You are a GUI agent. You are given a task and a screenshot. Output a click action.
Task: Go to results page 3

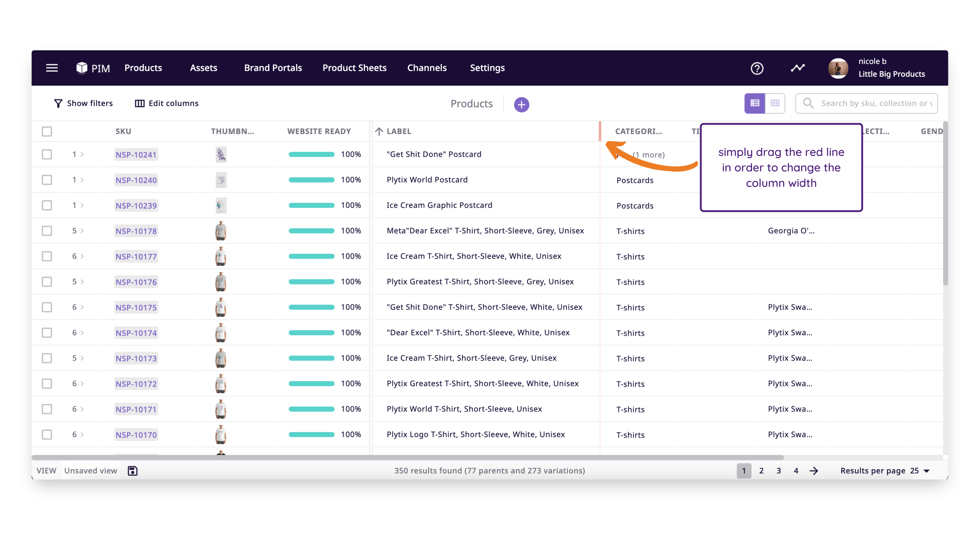pyautogui.click(x=779, y=471)
